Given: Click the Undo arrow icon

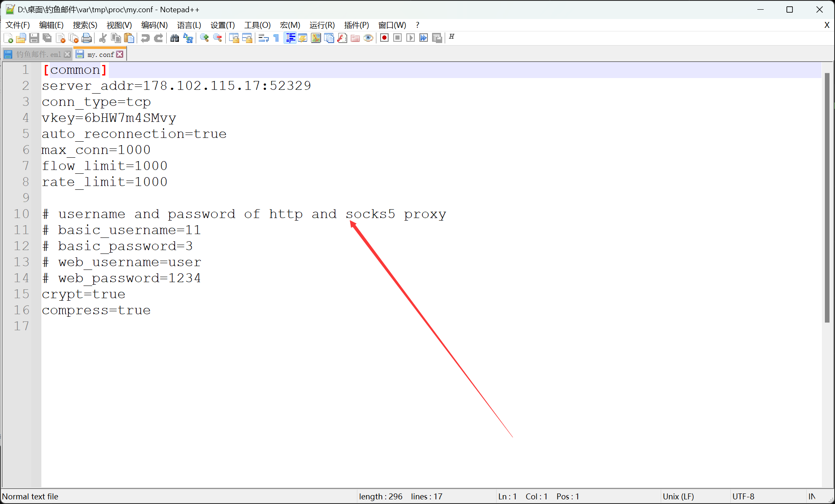Looking at the screenshot, I should point(145,38).
